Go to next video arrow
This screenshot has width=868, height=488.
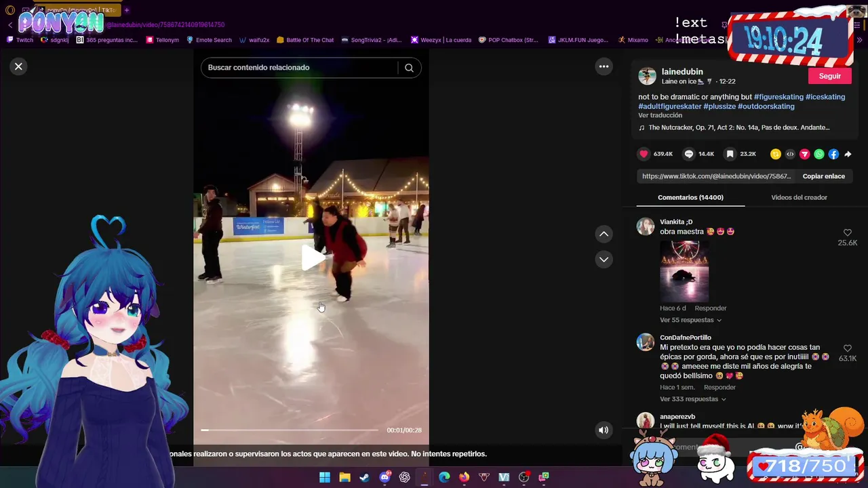[604, 260]
